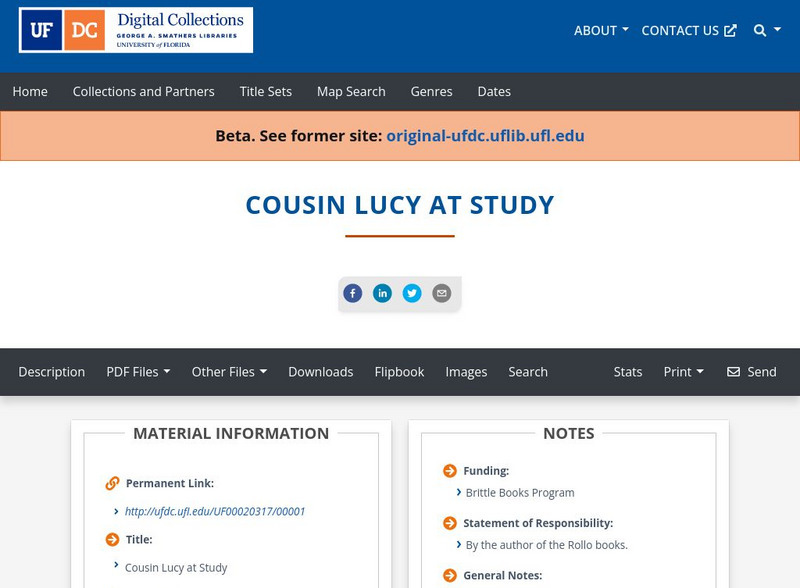Screen dimensions: 800x588
Task: Open permanent link http://ufdc.ufl.edu/UF00020317/00001
Action: tap(215, 511)
